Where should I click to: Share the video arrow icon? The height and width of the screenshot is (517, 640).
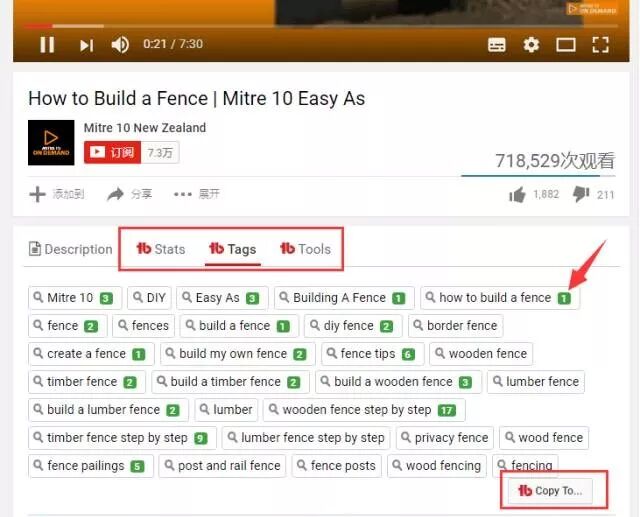[x=115, y=194]
